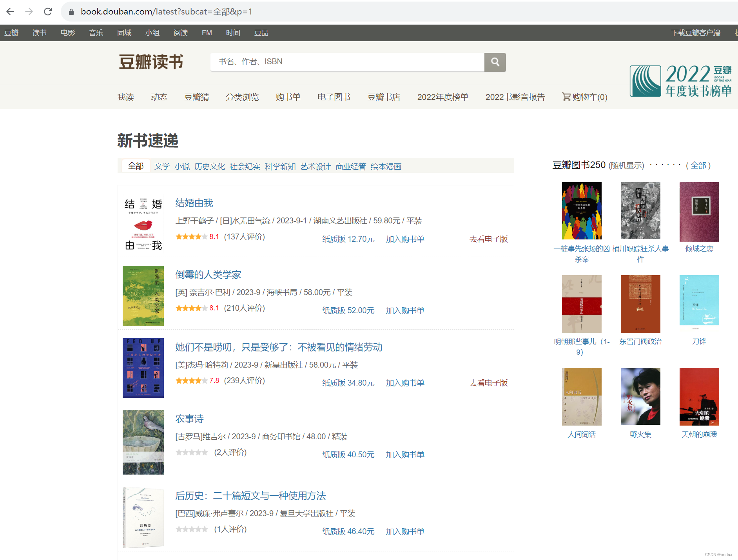Go to 购书单 navigation item
Viewport: 738px width, 560px height.
point(288,97)
